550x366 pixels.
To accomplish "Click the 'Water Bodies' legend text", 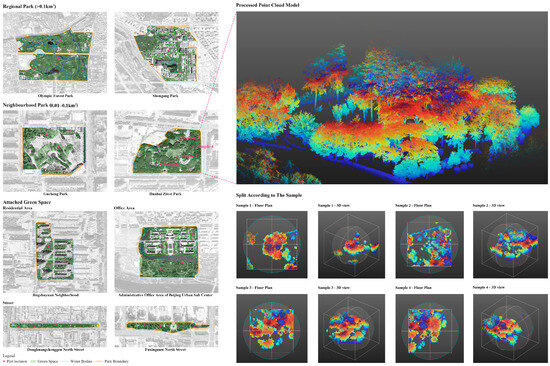I will [81, 361].
